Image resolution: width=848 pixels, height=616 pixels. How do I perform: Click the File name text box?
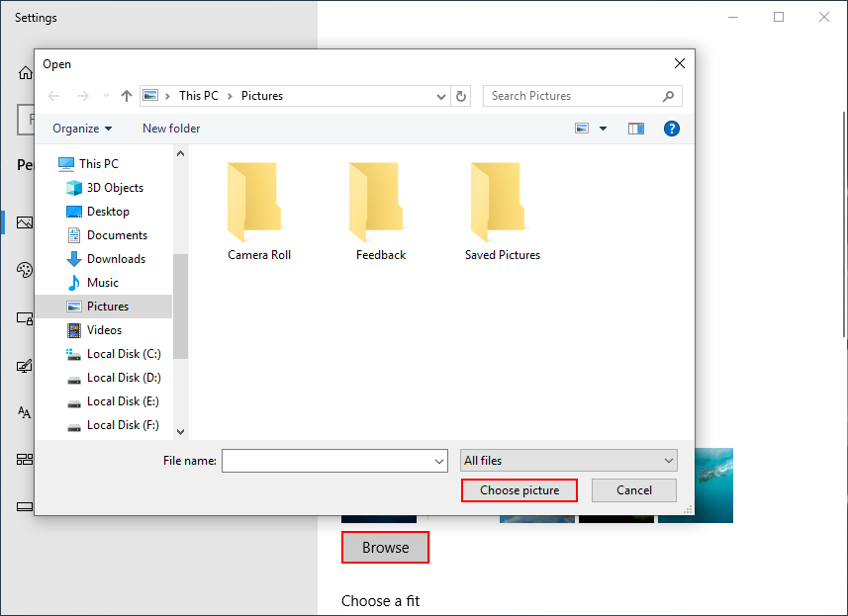click(x=327, y=461)
